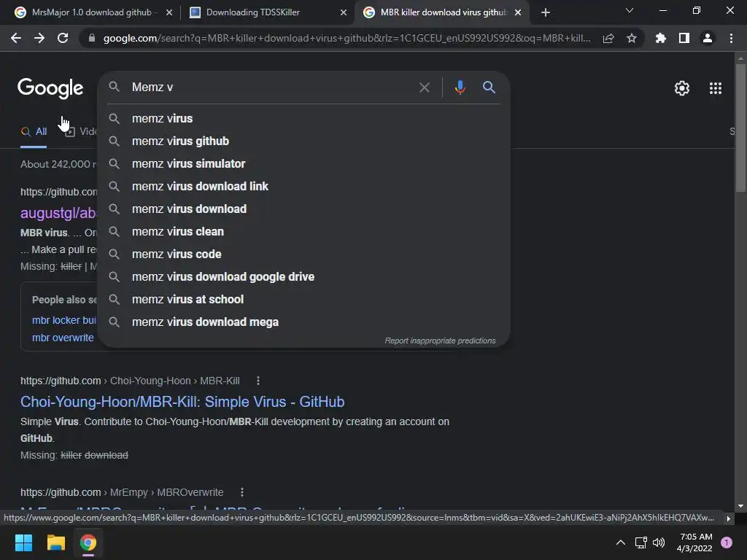Open a new browser tab
The image size is (747, 560).
tap(546, 12)
